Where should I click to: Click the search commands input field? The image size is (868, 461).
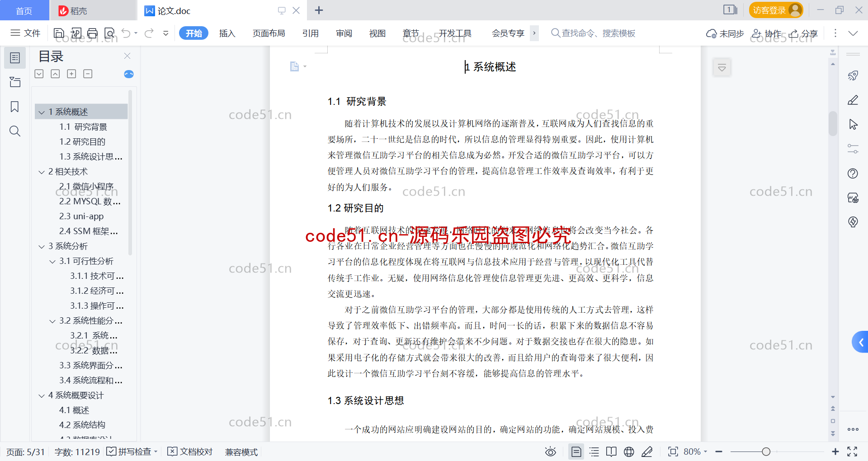click(x=593, y=33)
